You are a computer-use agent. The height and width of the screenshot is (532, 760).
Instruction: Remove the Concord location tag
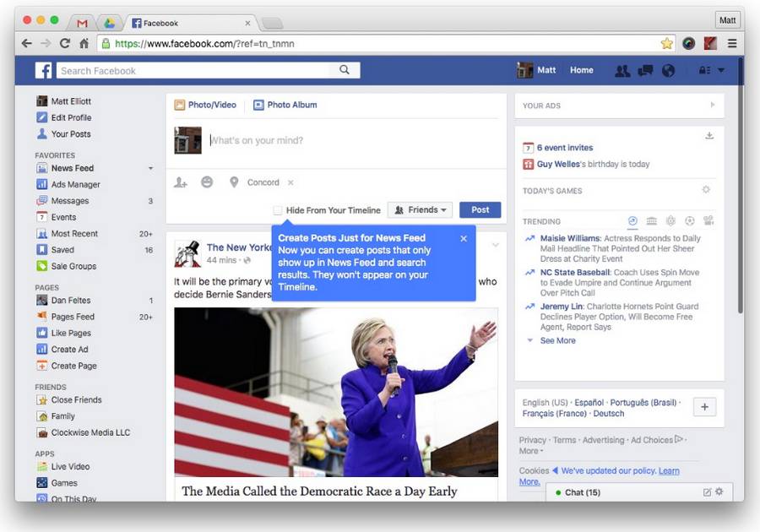[x=290, y=182]
